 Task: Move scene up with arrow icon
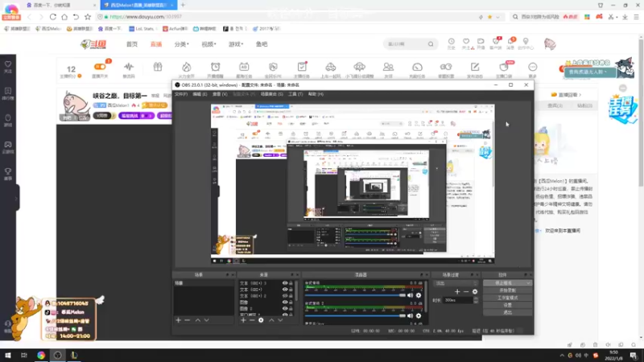(197, 320)
